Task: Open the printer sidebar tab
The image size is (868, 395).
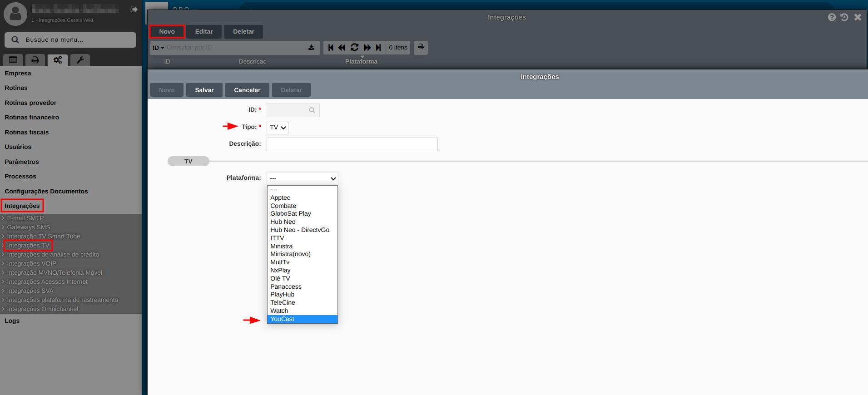Action: point(35,60)
